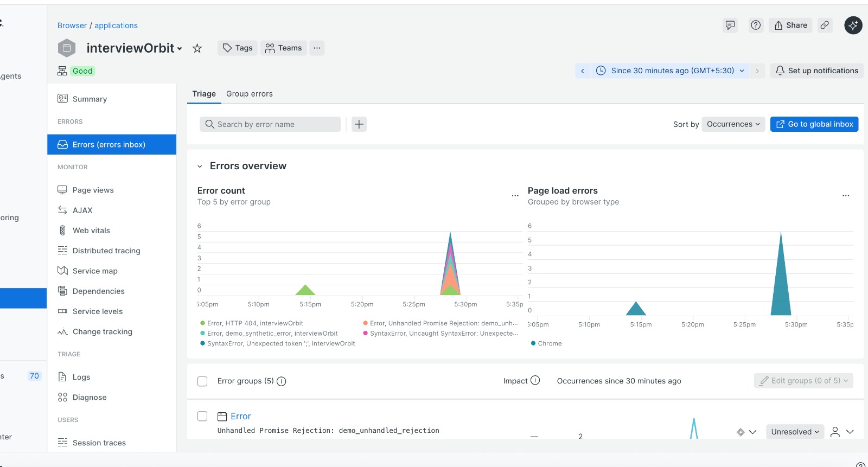
Task: Open the assignee person icon
Action: coord(835,432)
